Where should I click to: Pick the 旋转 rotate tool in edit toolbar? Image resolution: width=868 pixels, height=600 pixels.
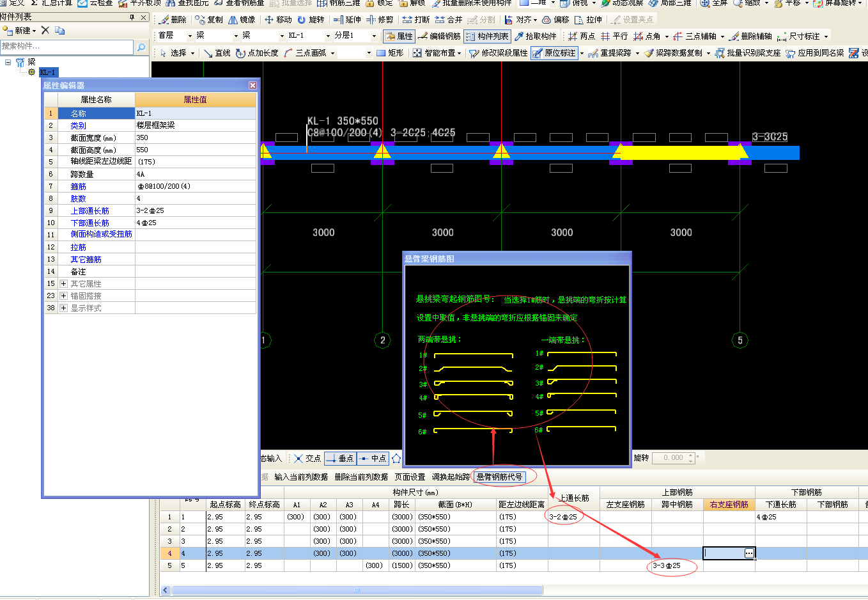click(311, 20)
